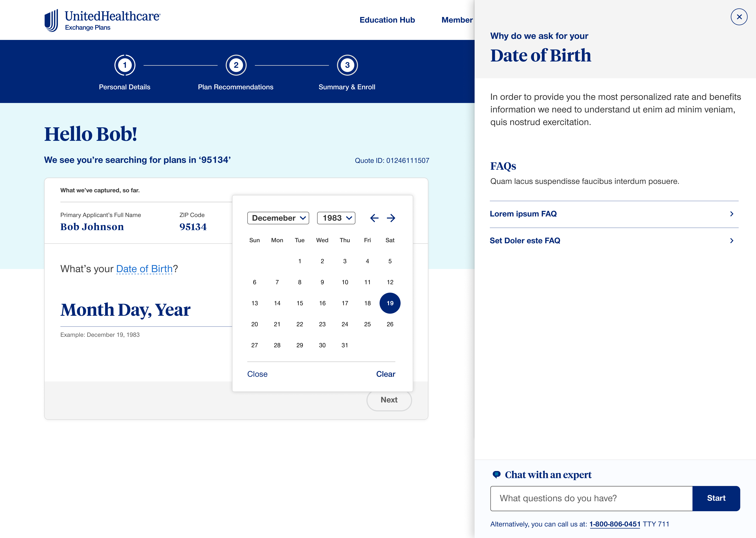Click the chat question input field
Viewport: 756px width, 538px height.
point(591,498)
